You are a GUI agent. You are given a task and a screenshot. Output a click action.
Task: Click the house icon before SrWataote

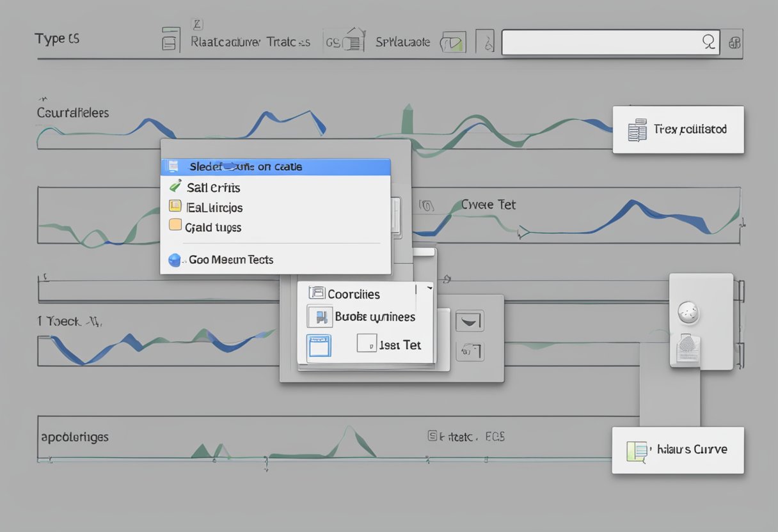tap(353, 40)
